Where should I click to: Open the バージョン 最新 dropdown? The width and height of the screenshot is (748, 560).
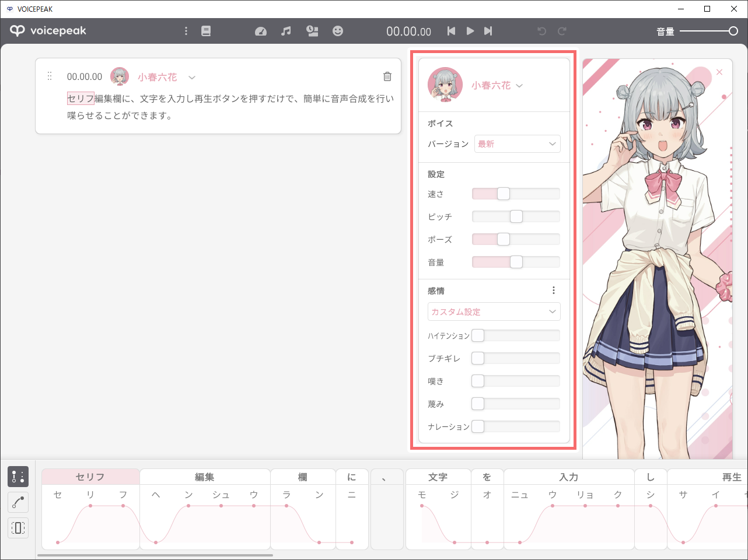click(518, 143)
